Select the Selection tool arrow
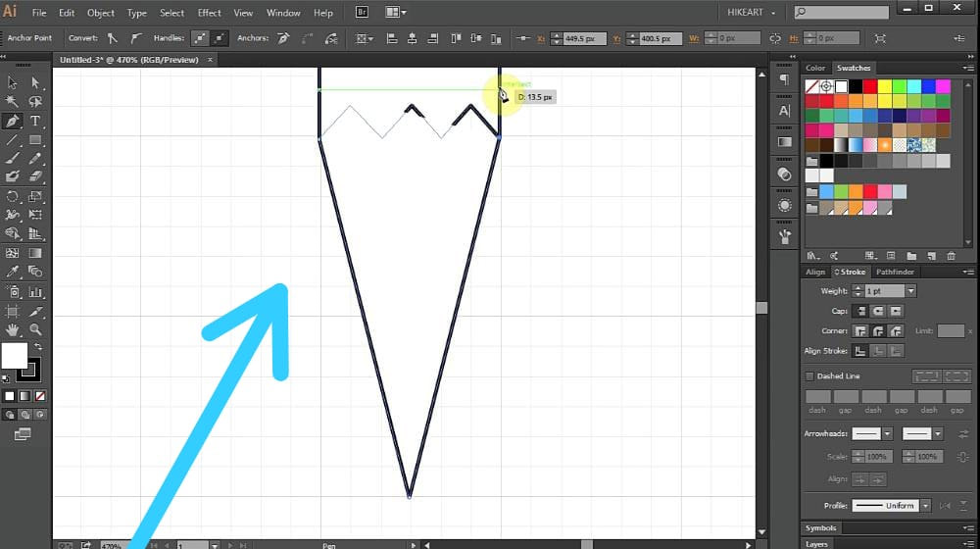Viewport: 980px width, 549px height. tap(12, 82)
